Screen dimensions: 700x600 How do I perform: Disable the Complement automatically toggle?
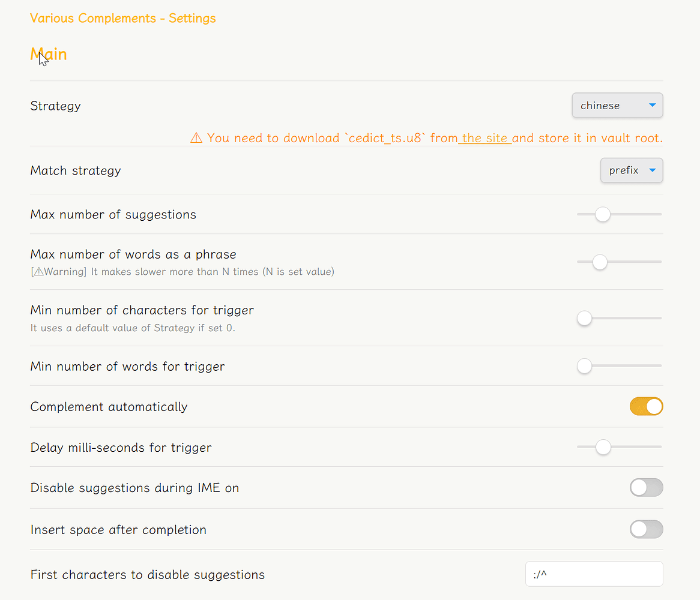pos(646,407)
